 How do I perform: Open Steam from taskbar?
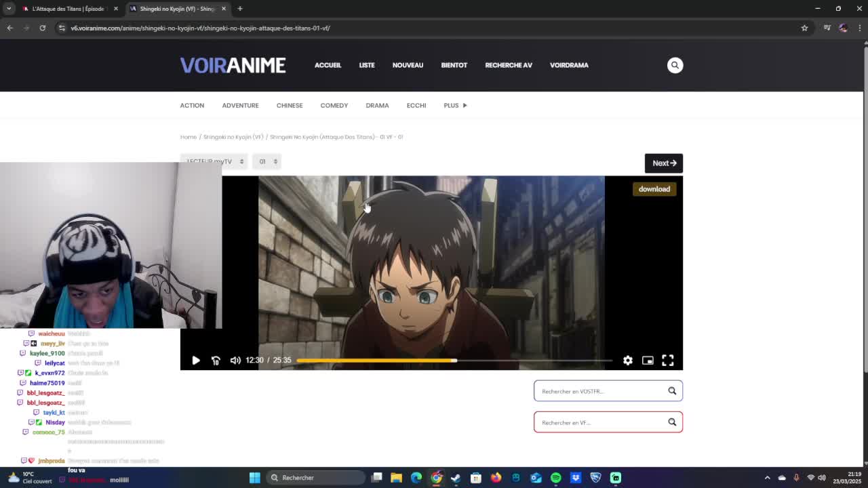456,478
